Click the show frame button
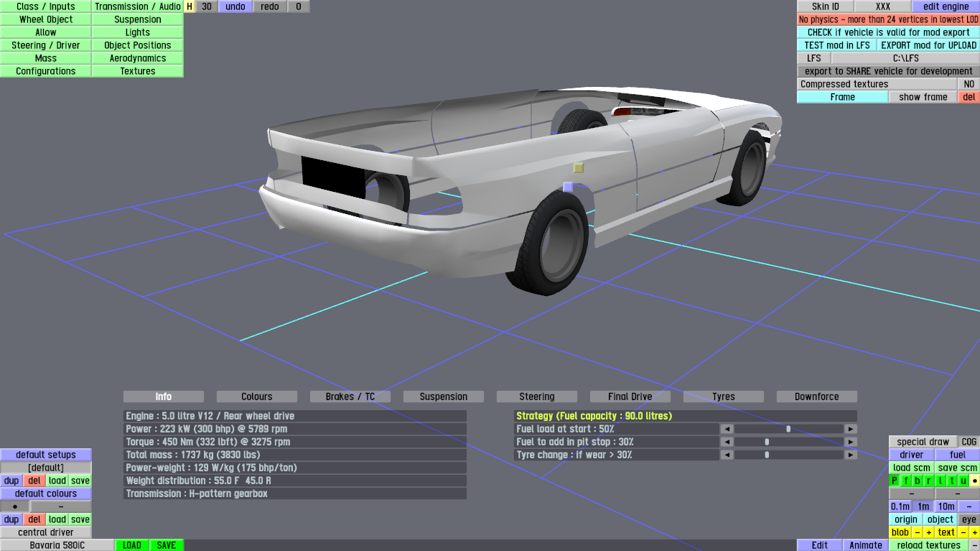 coord(923,97)
